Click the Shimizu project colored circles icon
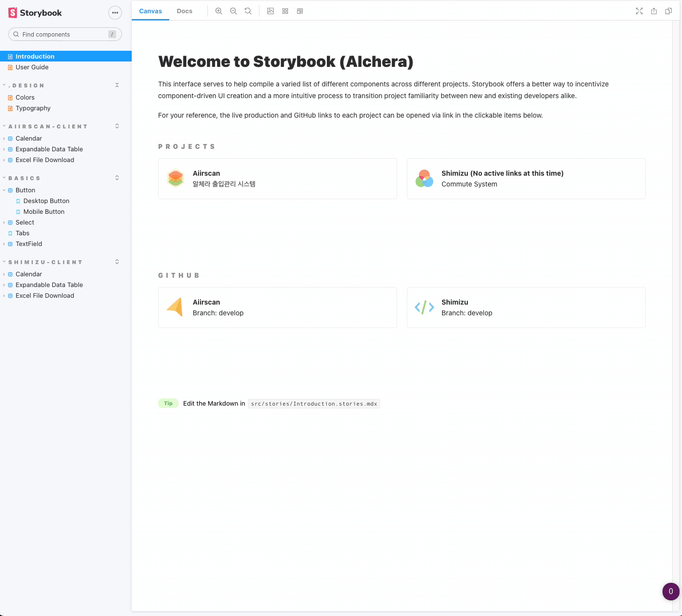 424,179
